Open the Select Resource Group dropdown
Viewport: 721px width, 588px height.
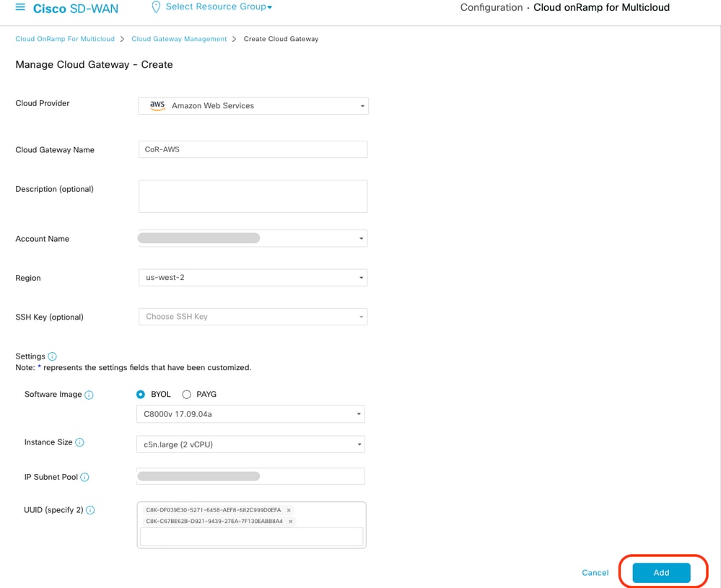(x=219, y=7)
